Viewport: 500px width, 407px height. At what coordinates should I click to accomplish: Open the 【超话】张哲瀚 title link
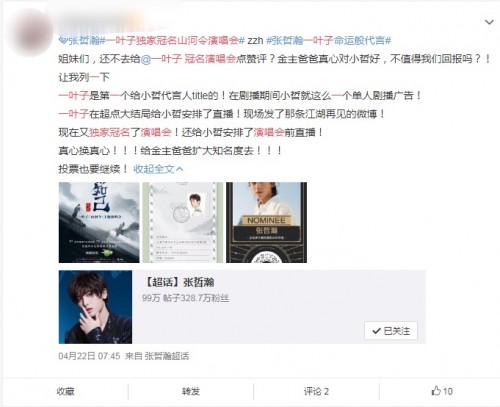click(x=178, y=282)
